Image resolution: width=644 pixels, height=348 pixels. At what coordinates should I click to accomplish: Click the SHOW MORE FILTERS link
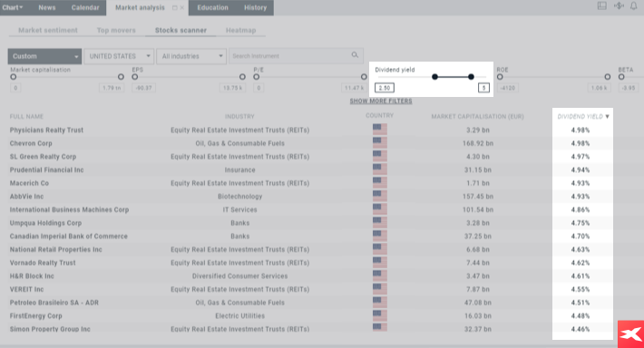click(x=381, y=101)
